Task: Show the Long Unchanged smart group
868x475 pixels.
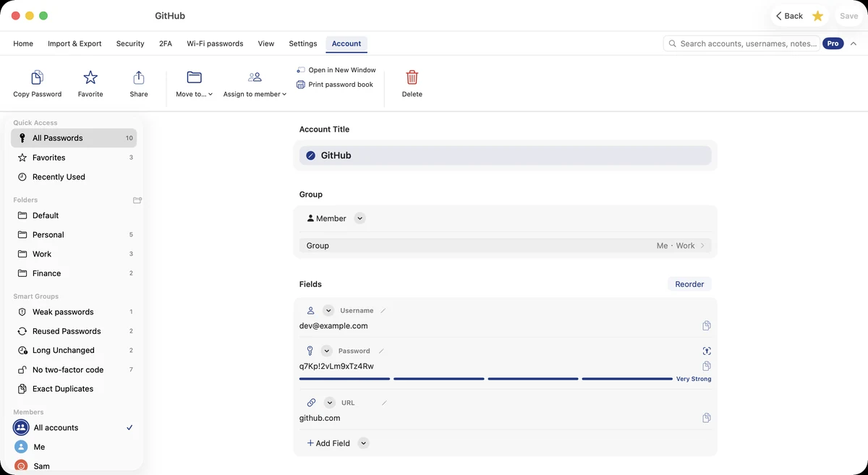Action: [74, 351]
